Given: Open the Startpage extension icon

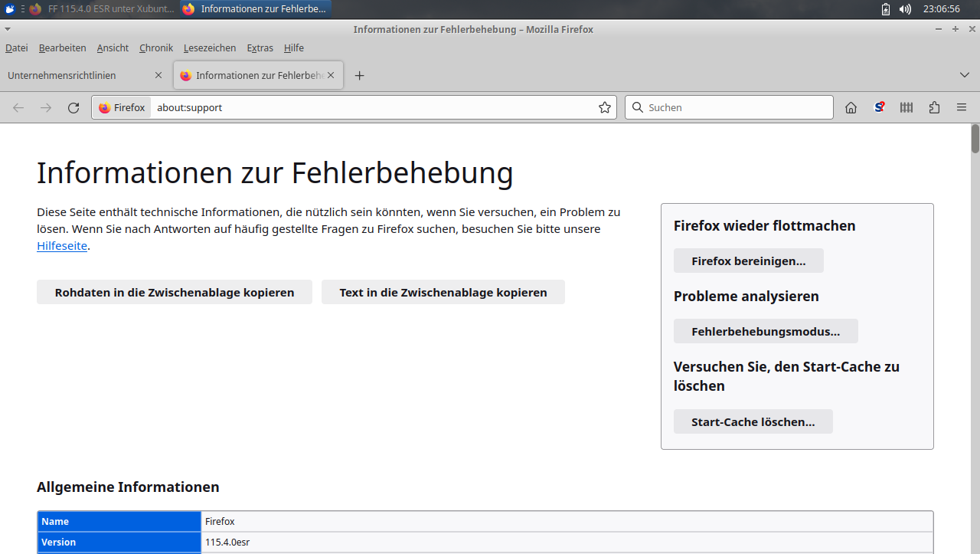Looking at the screenshot, I should 880,108.
